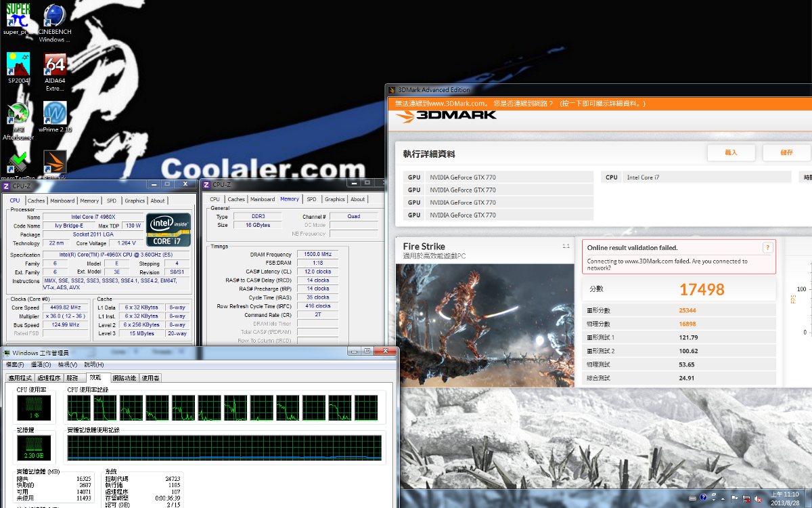This screenshot has width=812, height=508.
Task: Select the bus speed value '124.99 MHz'
Action: [x=66, y=325]
